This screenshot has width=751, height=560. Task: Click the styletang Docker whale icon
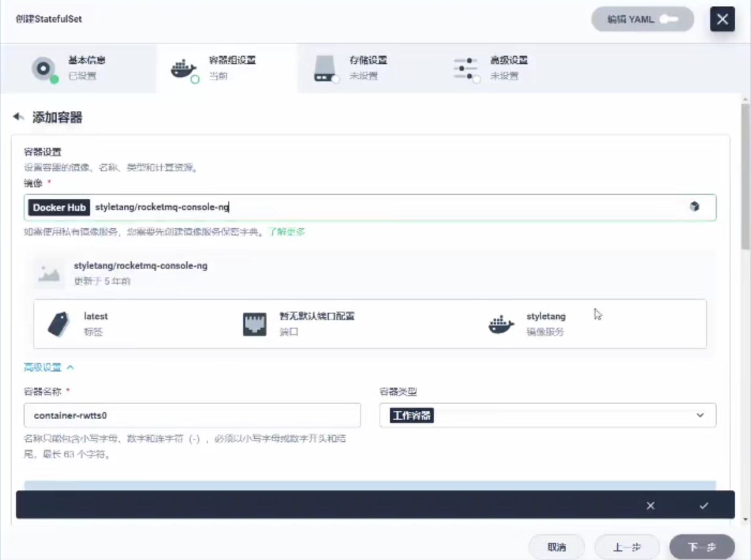pos(501,324)
